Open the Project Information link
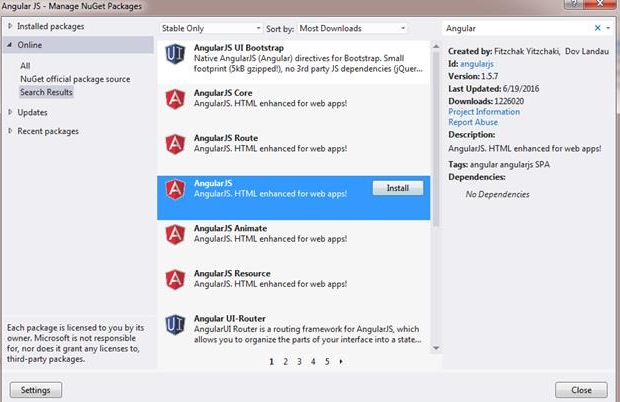The image size is (620, 402). coord(484,112)
